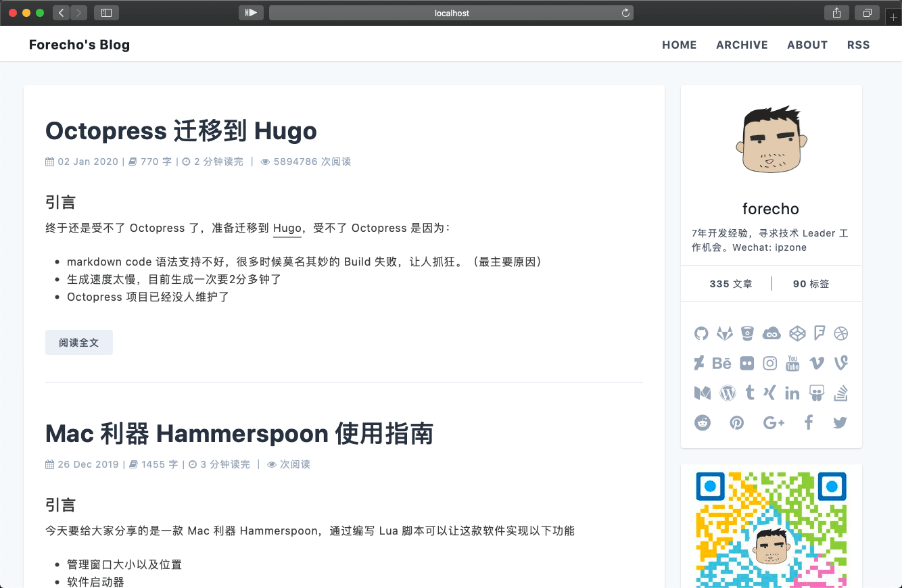Click the Vine icon
Viewport: 902px width, 588px height.
(x=841, y=363)
